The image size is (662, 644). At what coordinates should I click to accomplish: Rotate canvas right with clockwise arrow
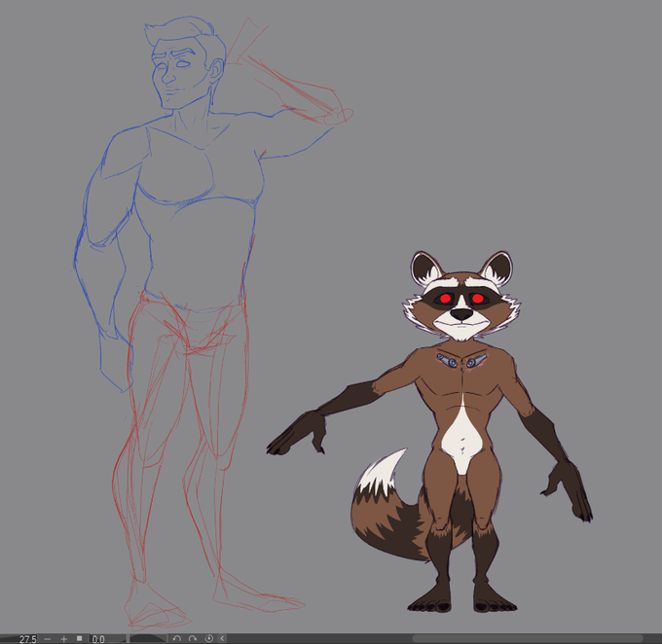click(x=193, y=639)
